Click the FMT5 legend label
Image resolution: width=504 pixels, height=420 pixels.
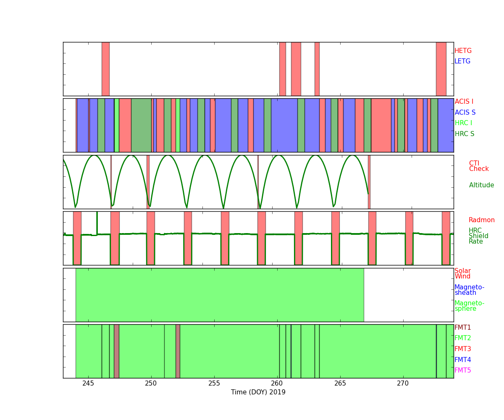pos(462,370)
